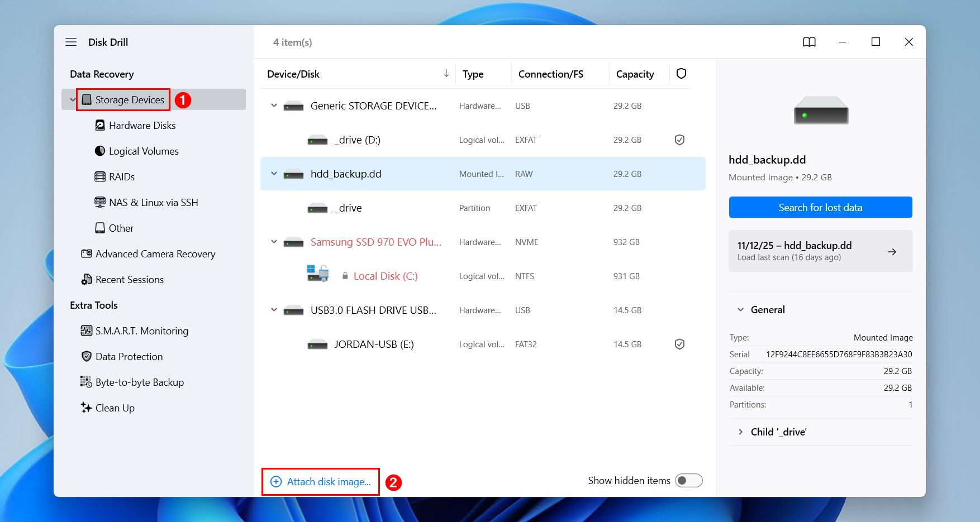Open Data Protection
The height and width of the screenshot is (522, 980).
pos(129,356)
